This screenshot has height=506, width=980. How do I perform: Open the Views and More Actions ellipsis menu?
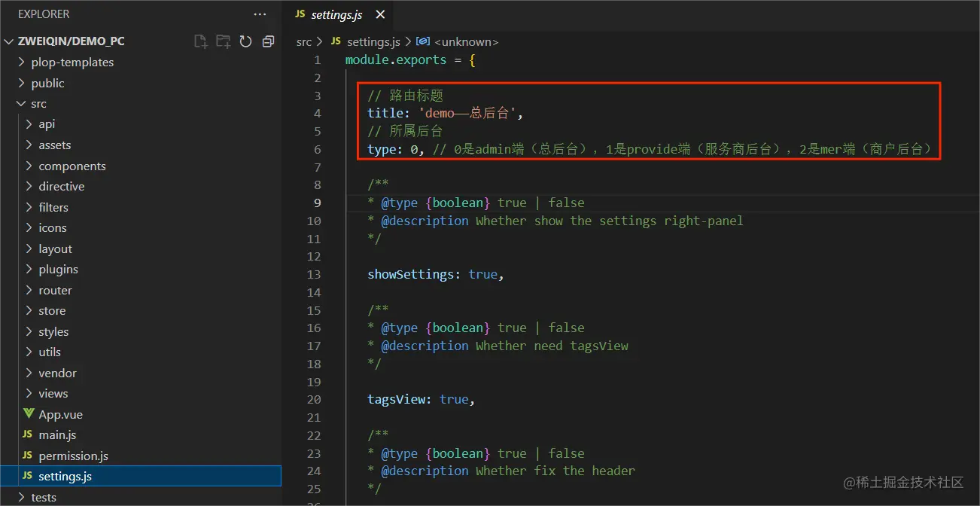pos(260,14)
